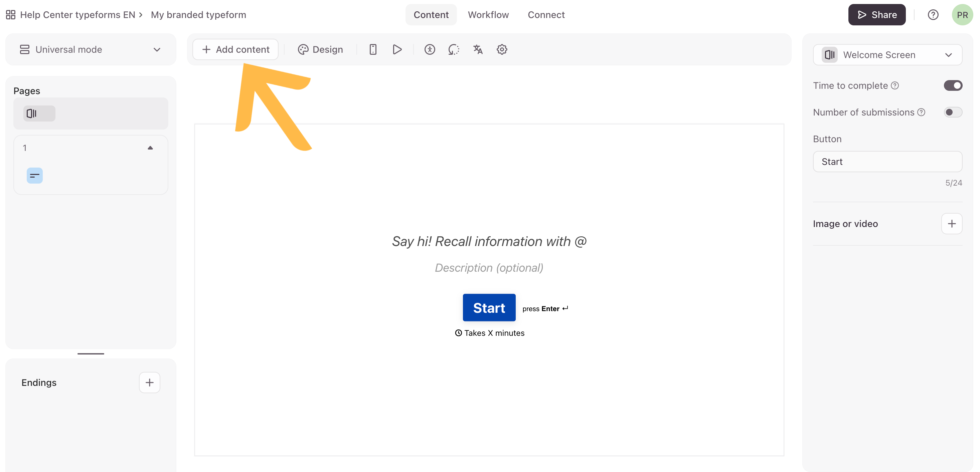Enable the Number of submissions toggle
The width and height of the screenshot is (980, 472).
pyautogui.click(x=953, y=112)
